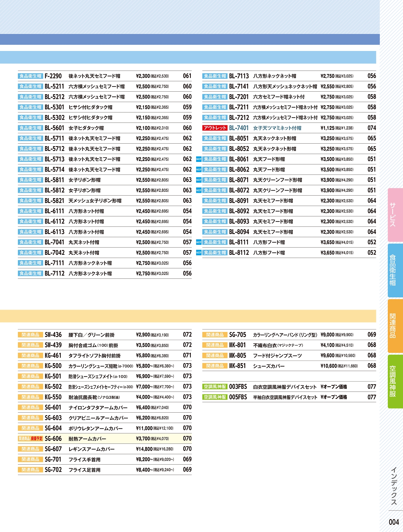
Task: Click the HACCP icon beside BL-8072
Action: tap(199, 191)
